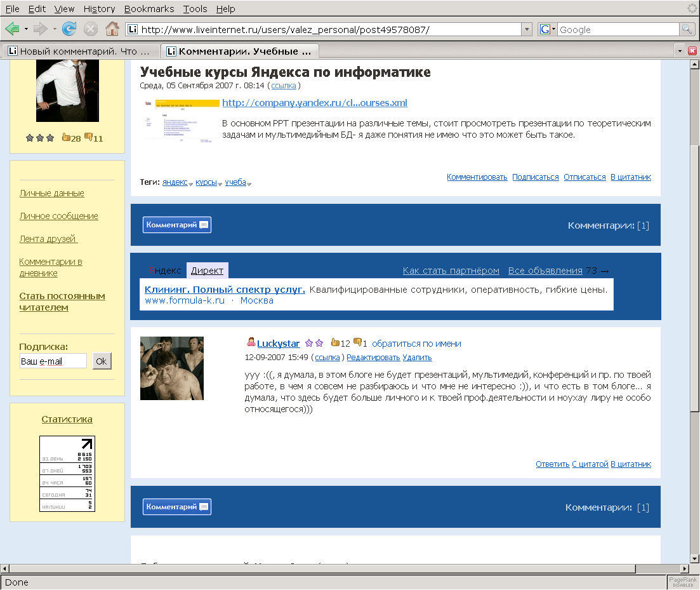
Task: Select the Комментарии. Учебные tab
Action: 240,51
